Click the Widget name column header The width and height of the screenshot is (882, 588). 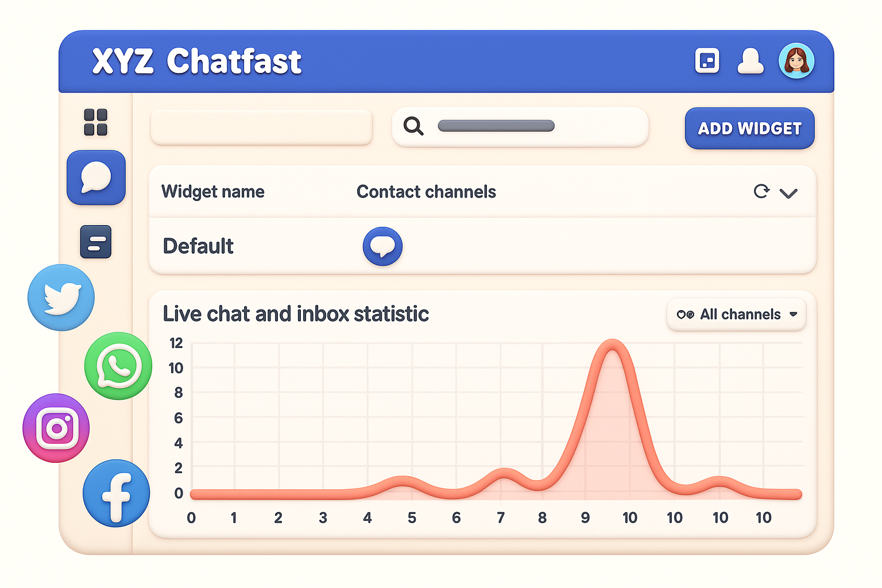click(x=213, y=192)
